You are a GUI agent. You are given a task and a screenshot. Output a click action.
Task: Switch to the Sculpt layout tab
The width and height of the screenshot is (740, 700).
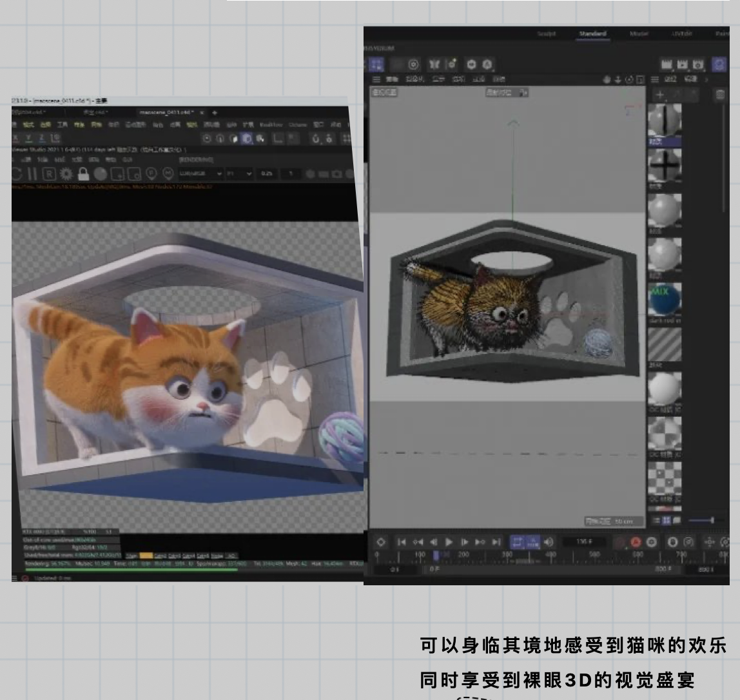547,34
